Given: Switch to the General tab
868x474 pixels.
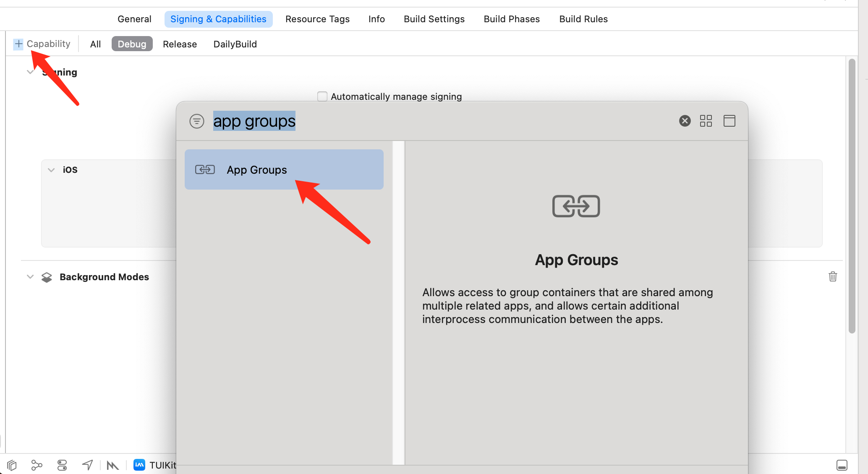Looking at the screenshot, I should [134, 19].
